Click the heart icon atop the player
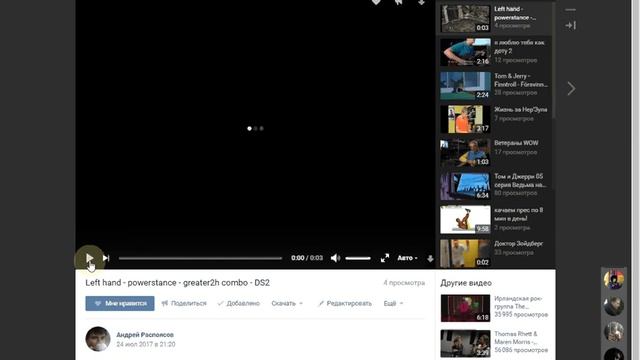640x360 pixels. (376, 2)
